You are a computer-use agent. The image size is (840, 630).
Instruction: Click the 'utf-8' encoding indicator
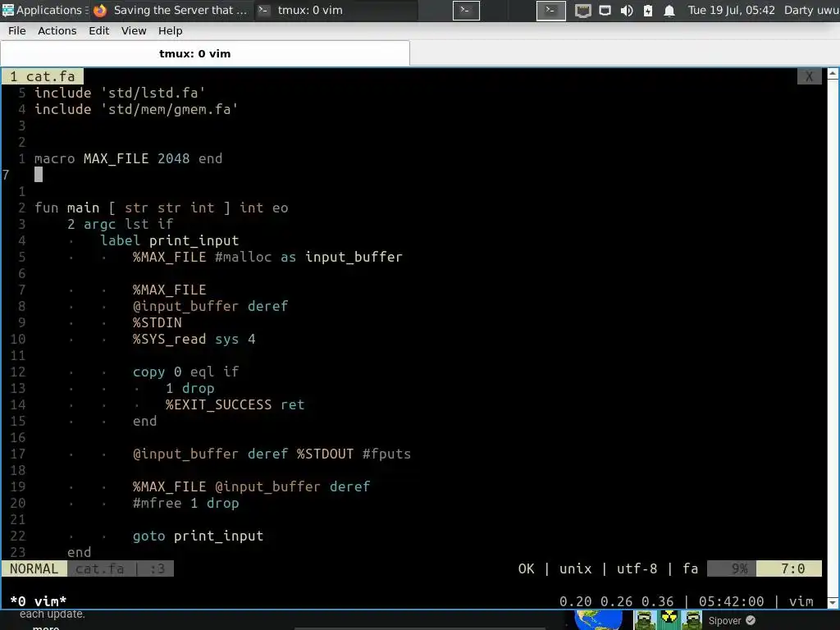[637, 569]
